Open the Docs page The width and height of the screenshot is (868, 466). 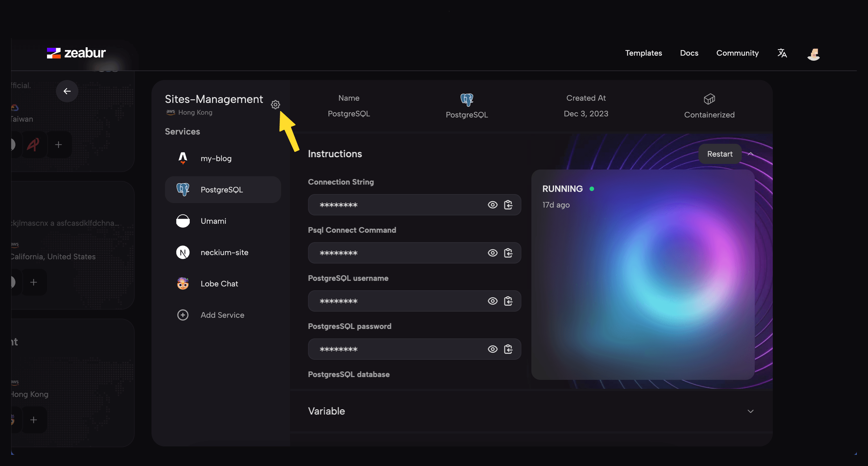pos(689,53)
